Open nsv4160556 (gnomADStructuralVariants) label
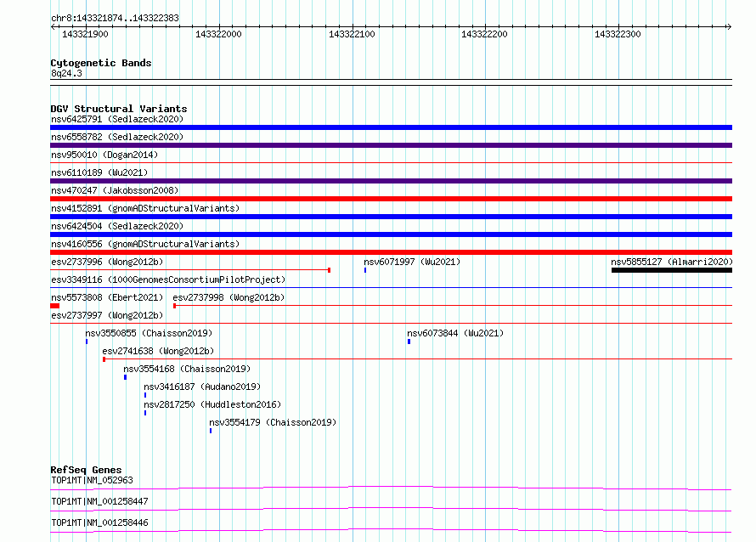 tap(145, 244)
